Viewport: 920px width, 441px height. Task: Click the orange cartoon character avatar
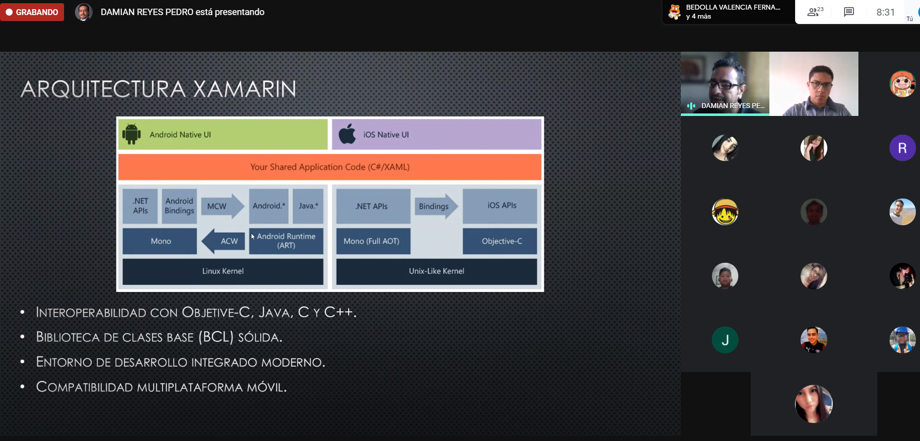(x=902, y=83)
